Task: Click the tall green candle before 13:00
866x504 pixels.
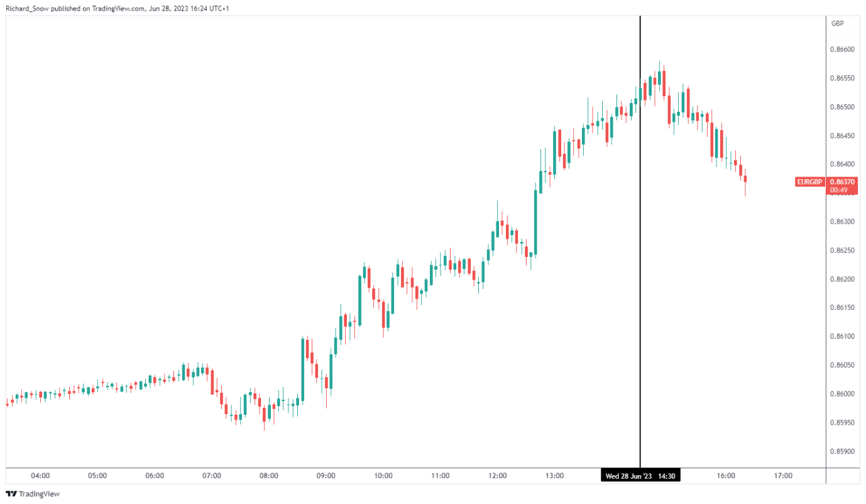Action: [x=535, y=222]
